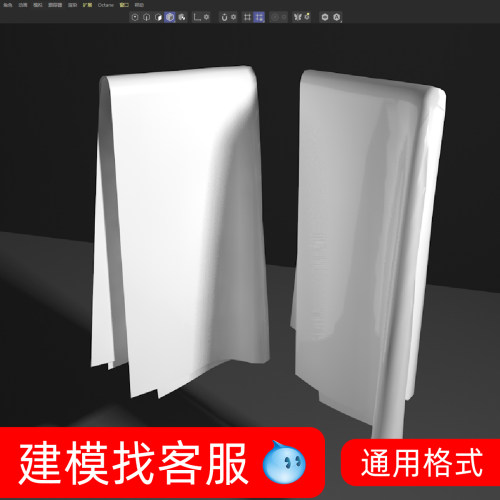The width and height of the screenshot is (500, 500).
Task: Enable the L-shaped Axis mode icon
Action: (197, 17)
